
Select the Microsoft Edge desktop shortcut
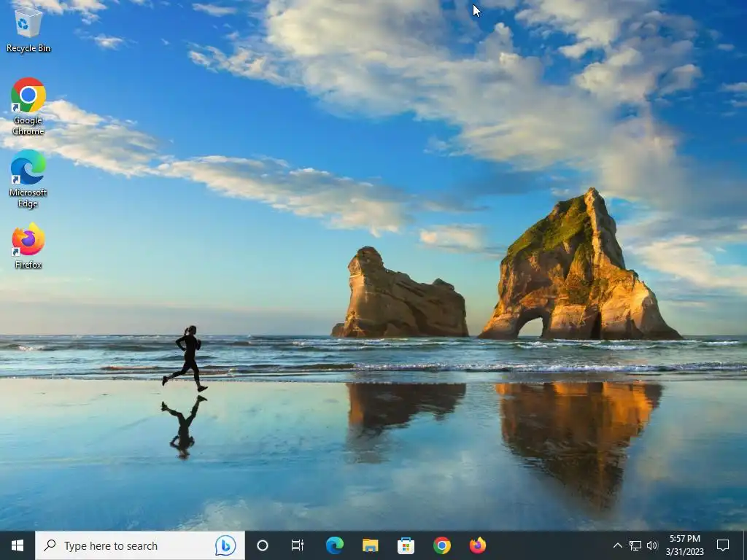pos(28,179)
